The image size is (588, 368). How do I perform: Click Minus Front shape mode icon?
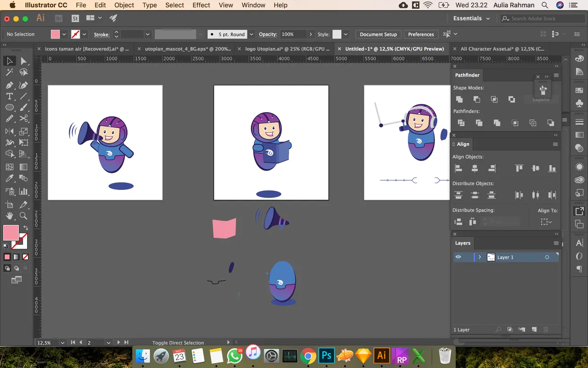476,99
